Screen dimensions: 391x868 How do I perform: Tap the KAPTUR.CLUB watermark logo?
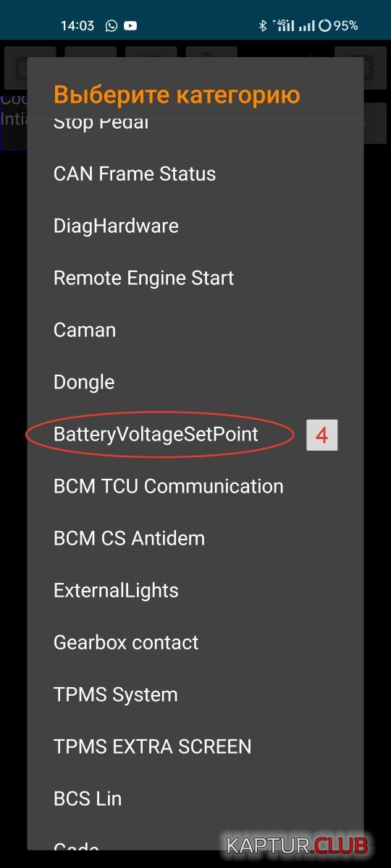point(297,845)
